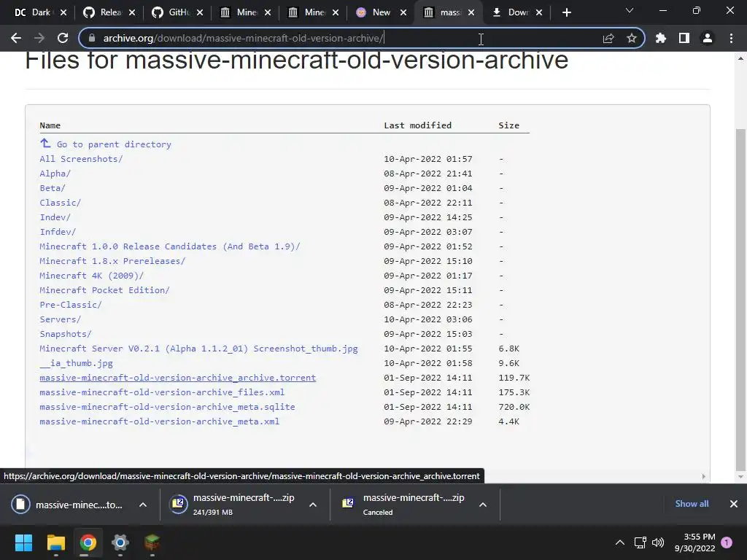
Task: Open File Explorer from the taskbar
Action: click(55, 542)
